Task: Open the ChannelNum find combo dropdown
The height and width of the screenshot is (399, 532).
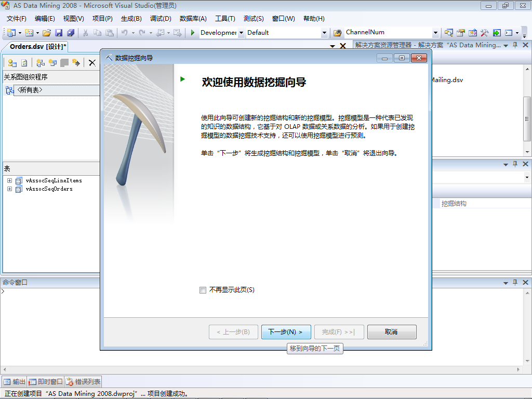Action: coord(435,33)
